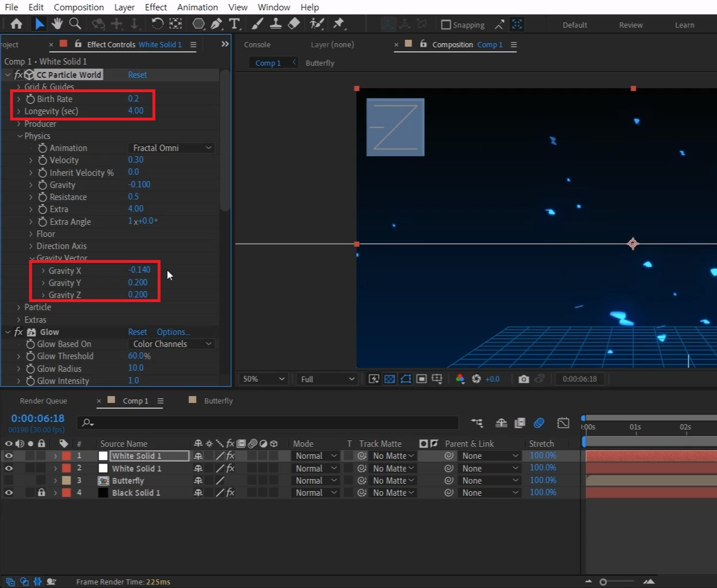
Task: Expand the Particle group
Action: [19, 307]
